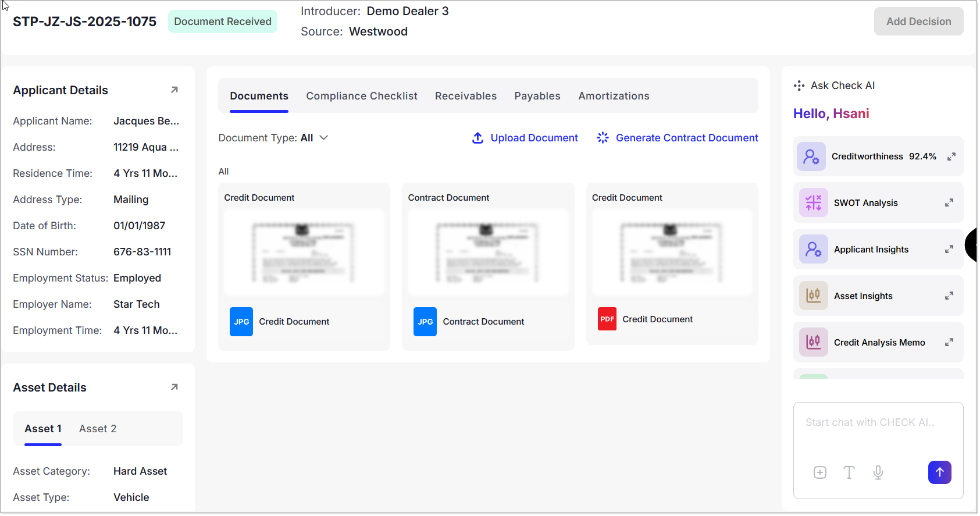Expand the SWOT Analysis card

[x=949, y=203]
